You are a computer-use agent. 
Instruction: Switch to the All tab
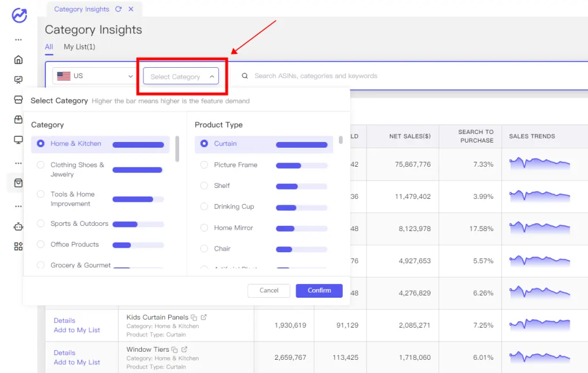[x=49, y=47]
